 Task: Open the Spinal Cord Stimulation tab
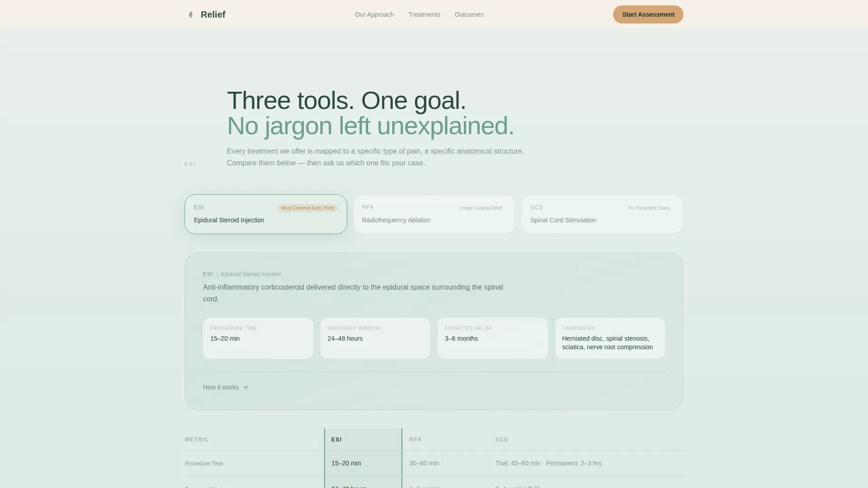(x=602, y=214)
